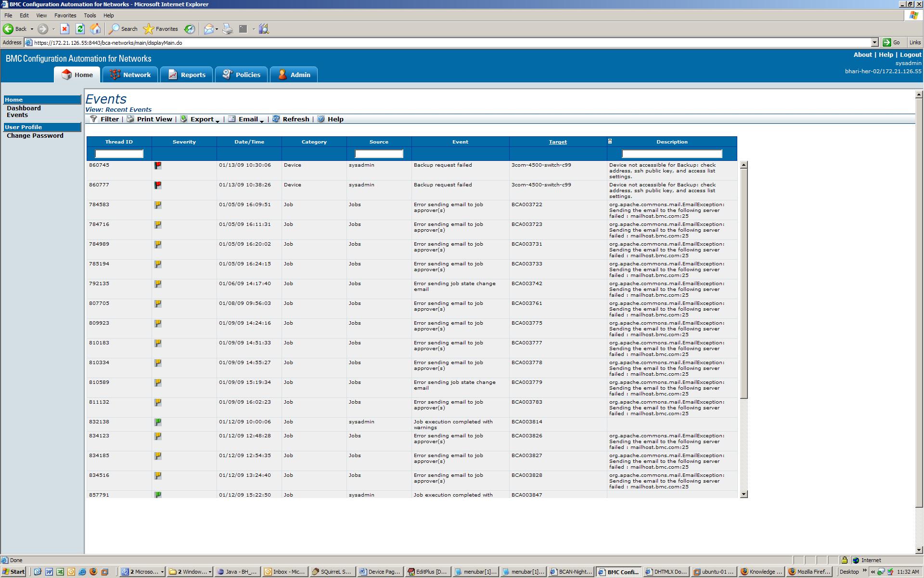Click the events table scrollbar down arrow
This screenshot has height=578, width=924.
744,494
